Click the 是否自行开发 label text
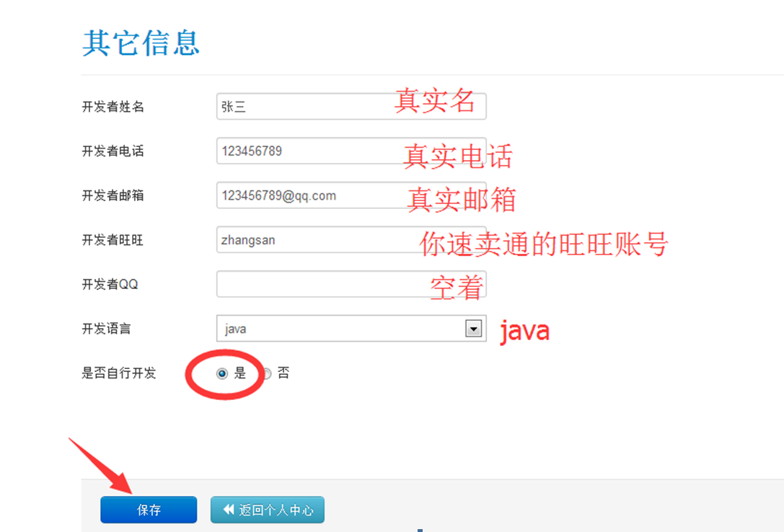 118,373
